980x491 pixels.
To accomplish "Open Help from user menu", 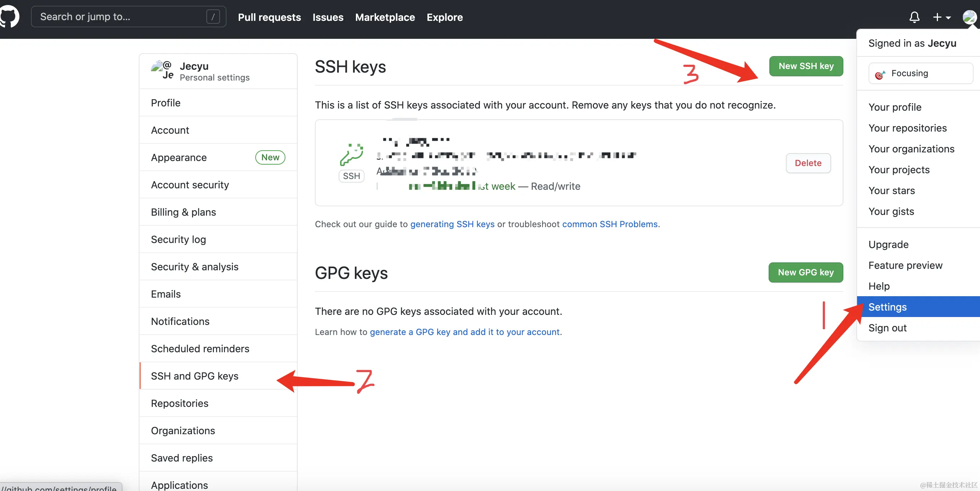I will 919,286.
